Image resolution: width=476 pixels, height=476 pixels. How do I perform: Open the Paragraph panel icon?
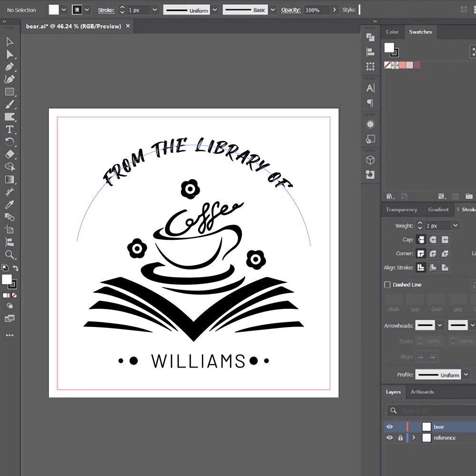pos(370,103)
